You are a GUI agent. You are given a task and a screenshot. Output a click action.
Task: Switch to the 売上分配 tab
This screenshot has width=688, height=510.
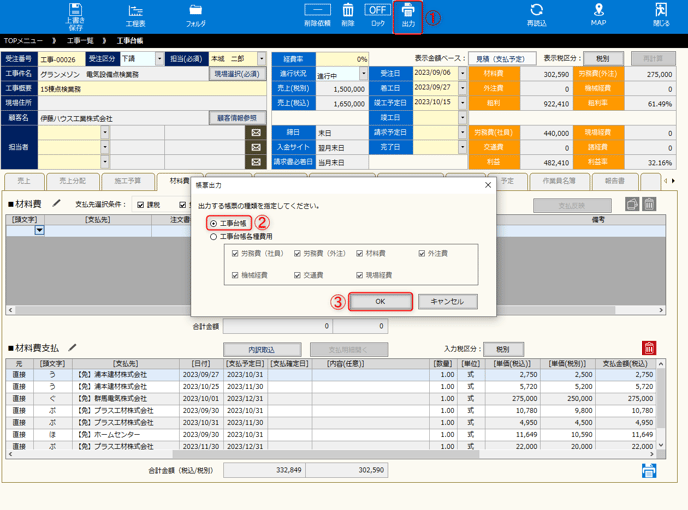click(x=73, y=181)
